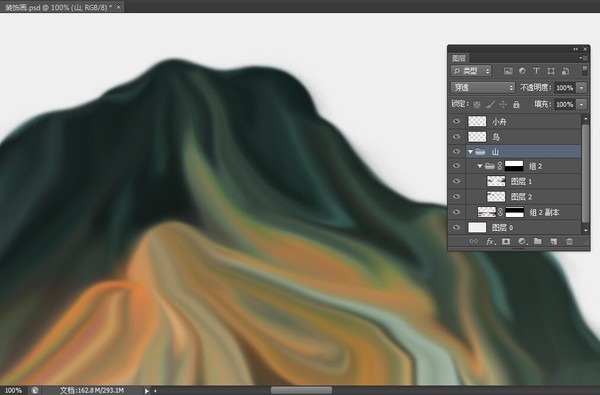Toggle the layer filtering on/off switch
The image size is (600, 395).
click(584, 70)
